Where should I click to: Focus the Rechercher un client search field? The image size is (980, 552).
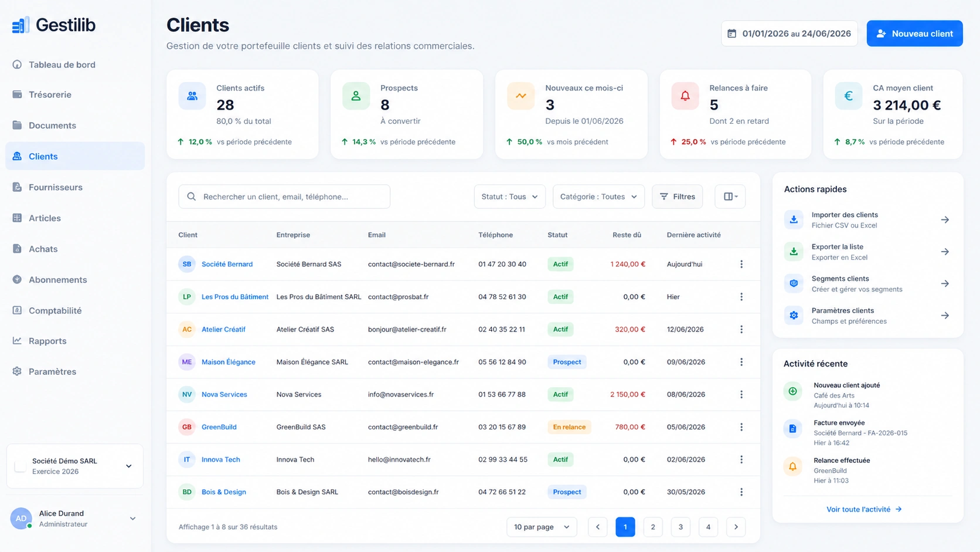(284, 197)
